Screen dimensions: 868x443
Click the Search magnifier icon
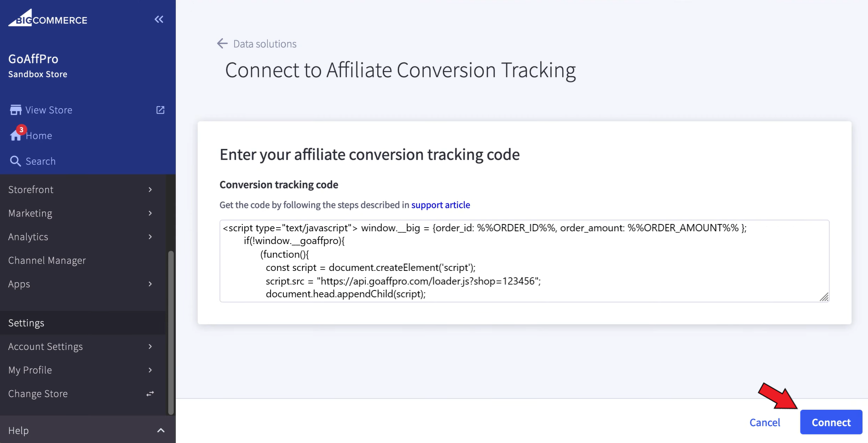tap(15, 161)
